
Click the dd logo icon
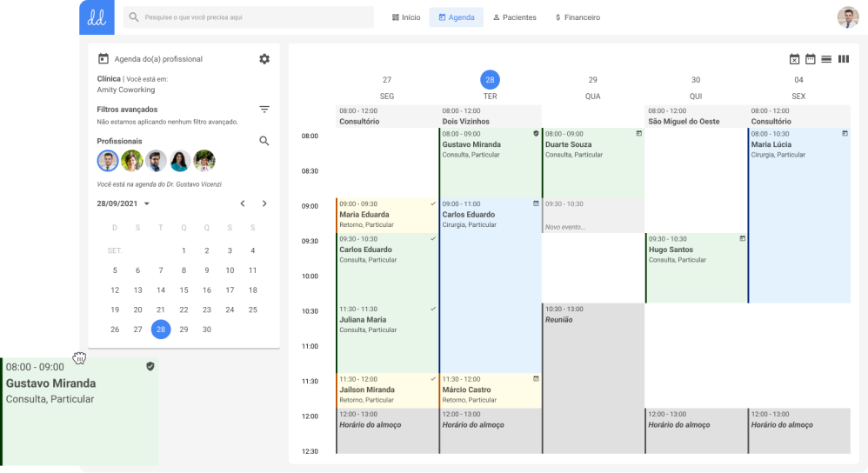click(97, 17)
